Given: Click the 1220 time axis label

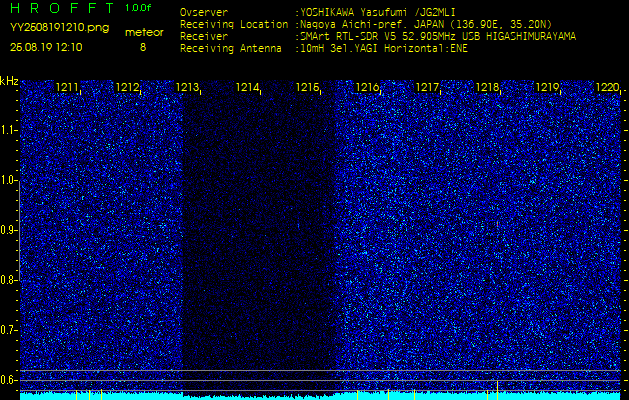Looking at the screenshot, I should tap(607, 87).
